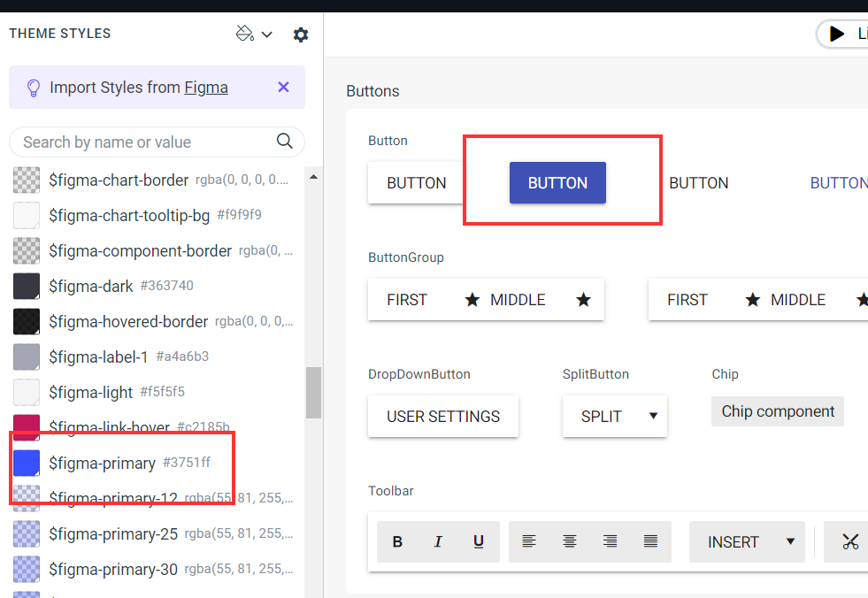
Task: Open the USER SETTINGS dropdown button
Action: point(443,417)
